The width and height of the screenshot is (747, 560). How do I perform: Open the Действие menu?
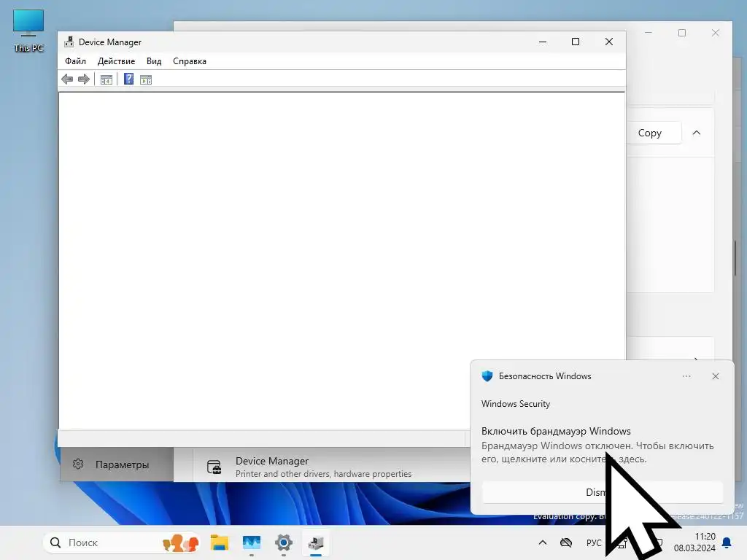[116, 61]
